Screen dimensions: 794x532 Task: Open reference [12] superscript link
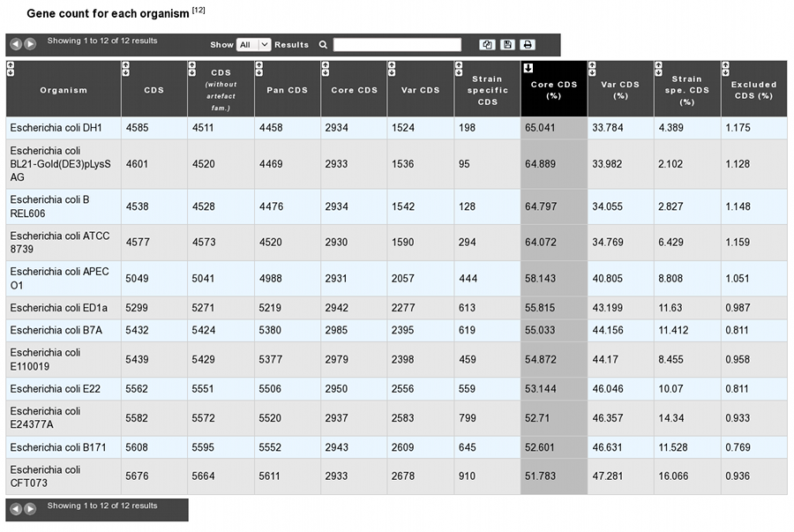point(198,10)
